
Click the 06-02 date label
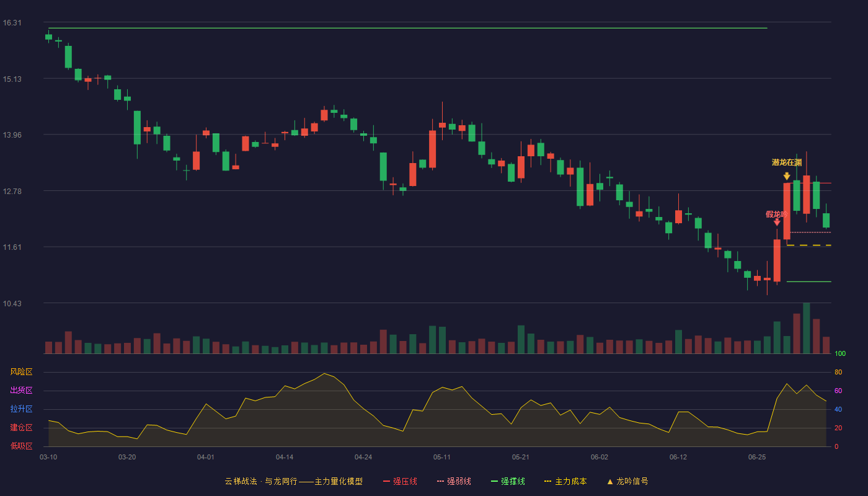[600, 457]
